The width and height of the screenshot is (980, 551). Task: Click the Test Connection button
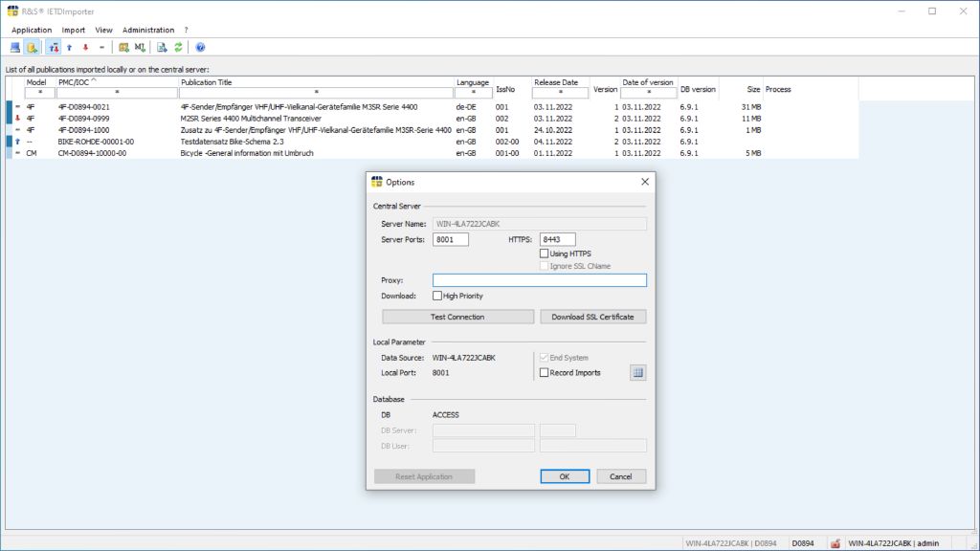pyautogui.click(x=457, y=317)
